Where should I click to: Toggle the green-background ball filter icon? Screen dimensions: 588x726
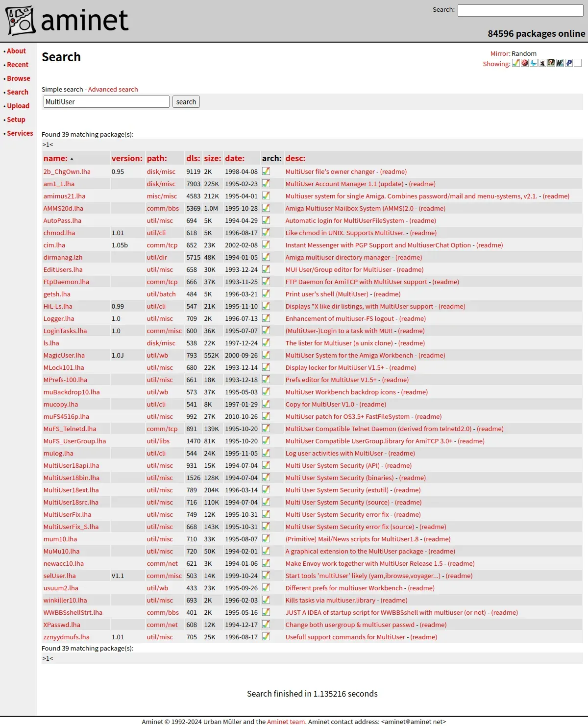551,63
